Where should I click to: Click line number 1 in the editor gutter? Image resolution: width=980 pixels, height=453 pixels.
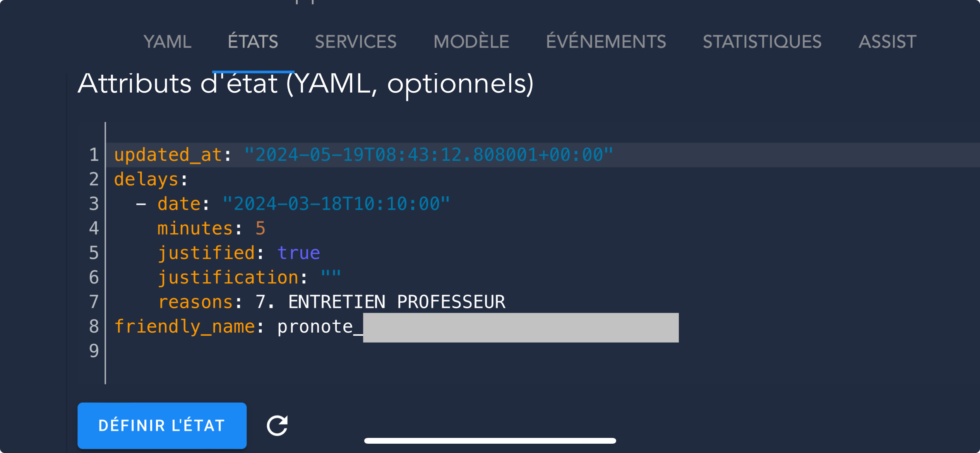94,155
